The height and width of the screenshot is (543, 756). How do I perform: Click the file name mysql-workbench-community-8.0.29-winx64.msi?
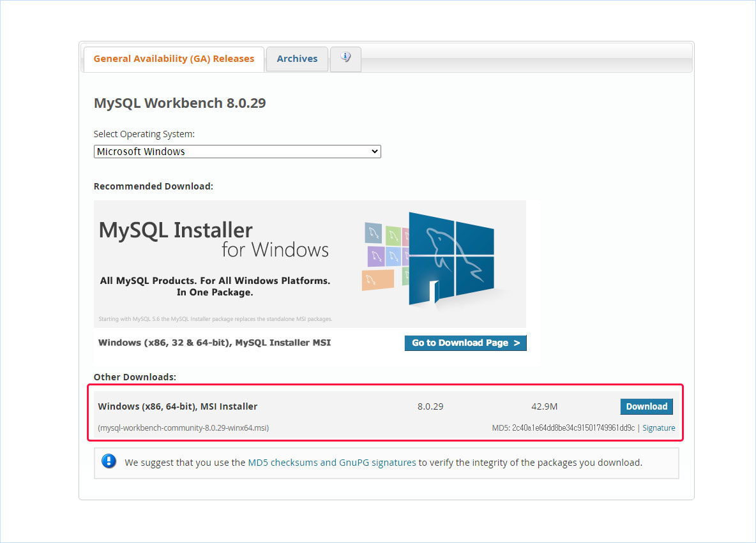click(183, 428)
